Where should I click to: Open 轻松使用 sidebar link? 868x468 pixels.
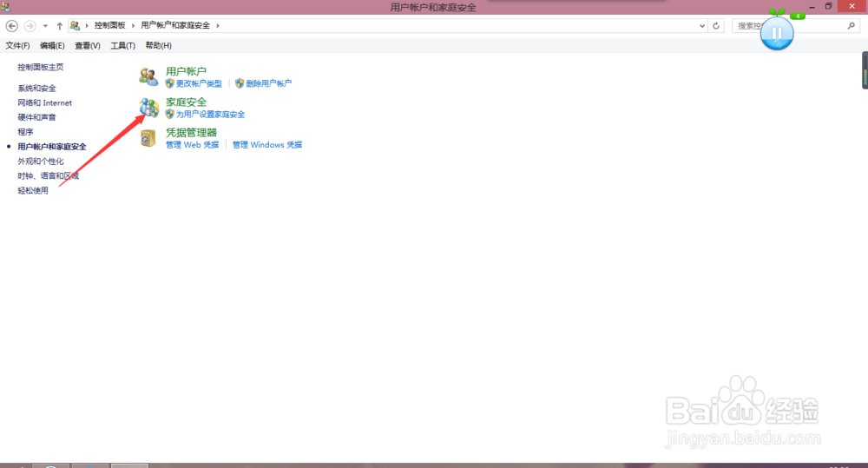point(33,190)
